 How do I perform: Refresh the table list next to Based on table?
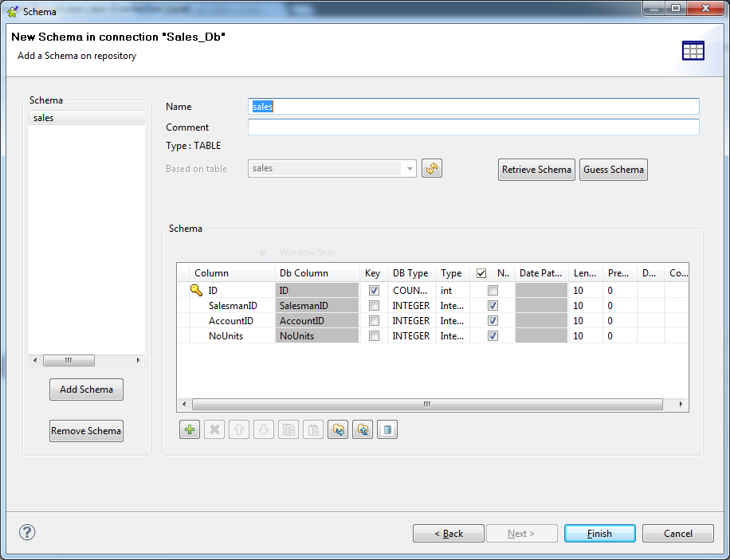432,168
